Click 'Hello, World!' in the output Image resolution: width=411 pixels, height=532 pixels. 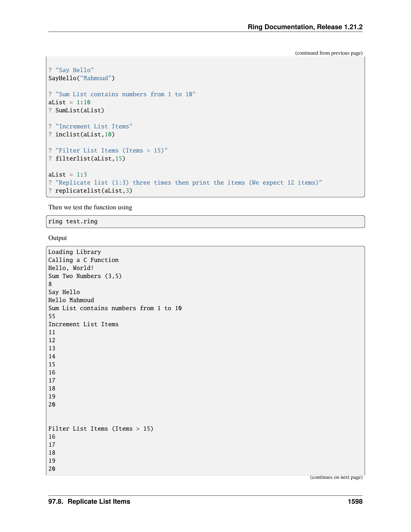point(71,268)
